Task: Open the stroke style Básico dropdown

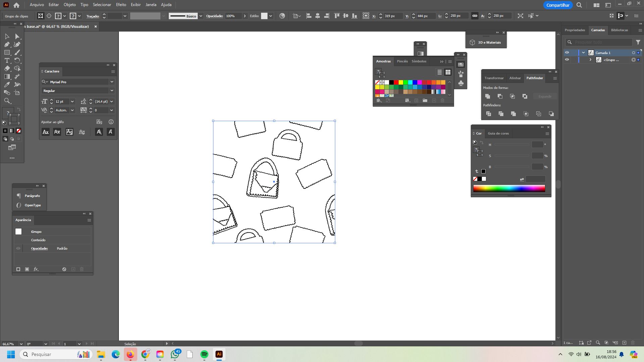Action: click(201, 16)
